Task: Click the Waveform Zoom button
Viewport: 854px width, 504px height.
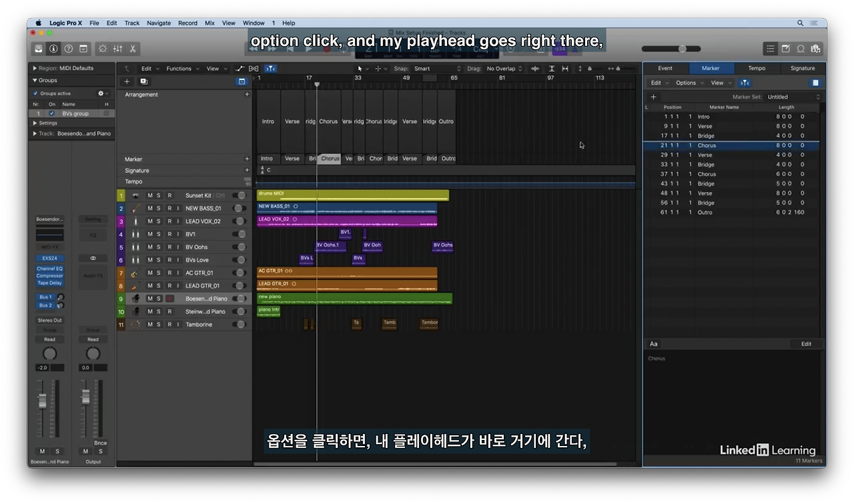Action: (x=535, y=69)
